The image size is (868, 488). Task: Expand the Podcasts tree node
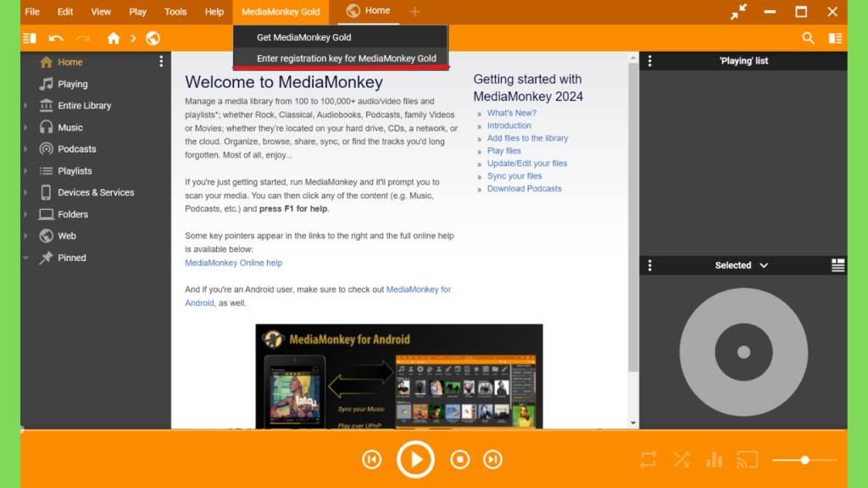point(25,149)
